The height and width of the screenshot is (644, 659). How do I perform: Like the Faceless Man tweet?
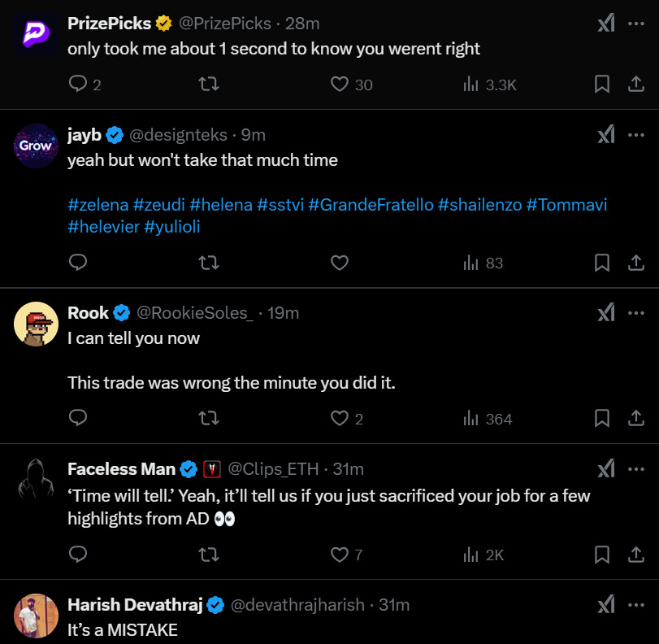(x=340, y=555)
